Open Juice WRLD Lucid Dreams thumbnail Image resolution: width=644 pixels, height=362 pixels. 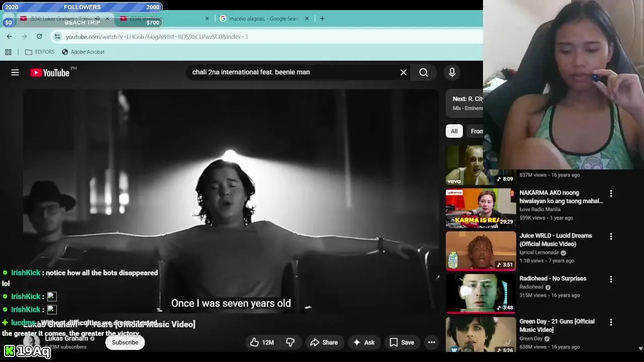point(480,251)
